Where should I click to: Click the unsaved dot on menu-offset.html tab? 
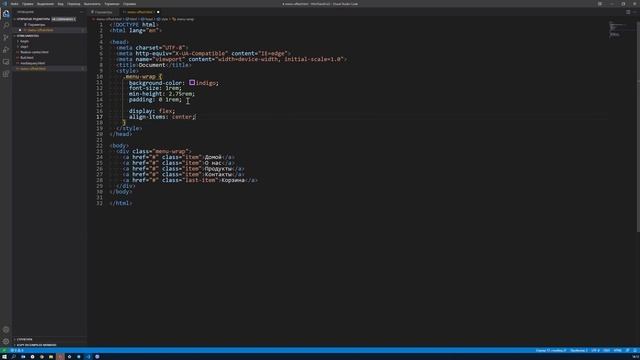pos(158,12)
